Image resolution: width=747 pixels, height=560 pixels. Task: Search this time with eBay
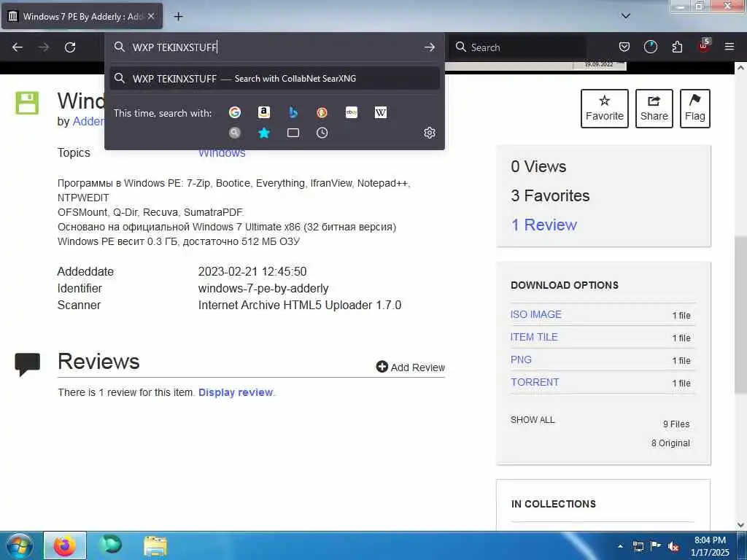coord(352,112)
